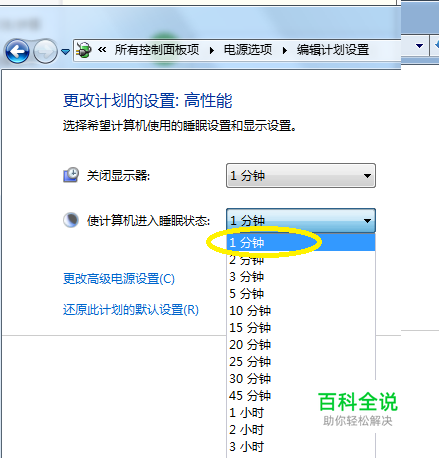Viewport: 439px width, 458px height.
Task: Select 2 小时 option
Action: [301, 430]
